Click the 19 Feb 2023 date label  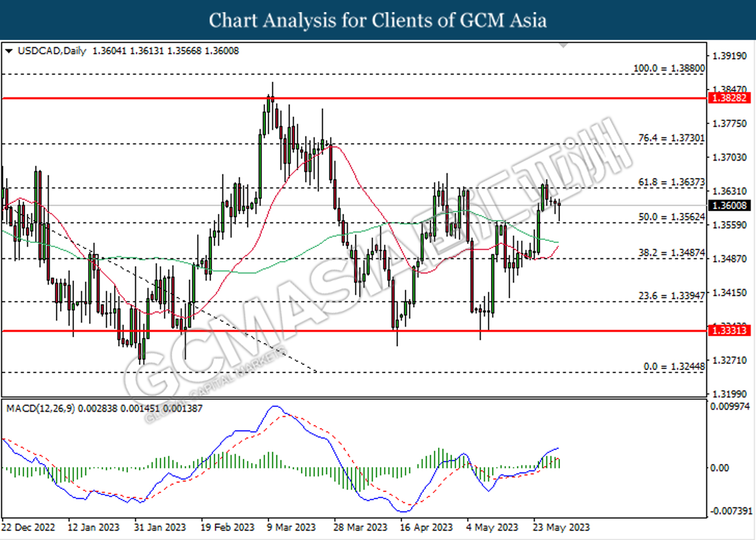pyautogui.click(x=227, y=527)
